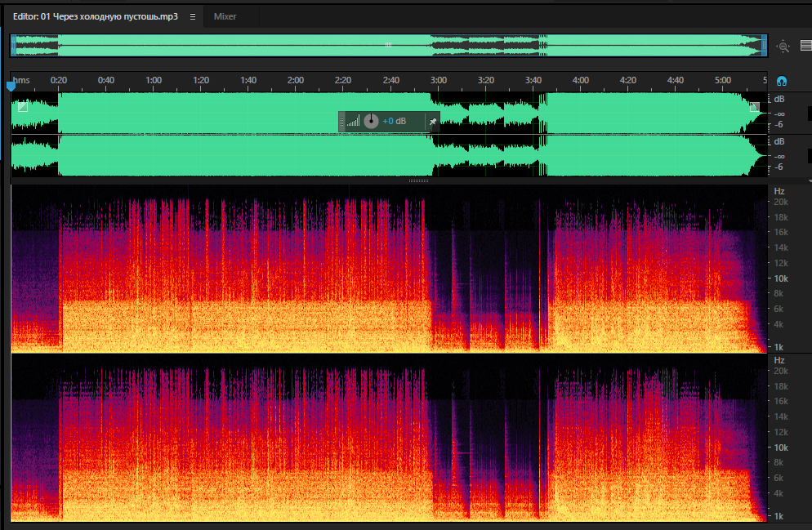Click the fade out handle on the waveform
This screenshot has height=530, width=812.
(755, 107)
